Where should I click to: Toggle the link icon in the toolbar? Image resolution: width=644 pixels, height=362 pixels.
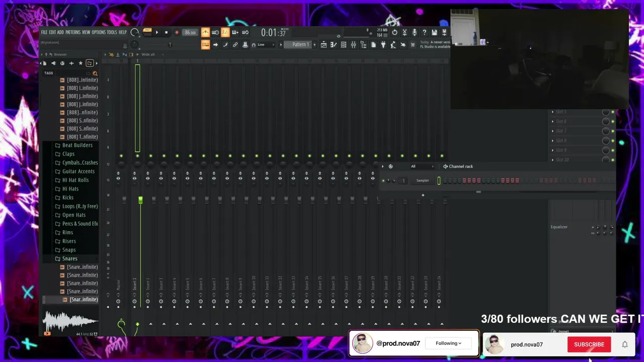point(235,45)
